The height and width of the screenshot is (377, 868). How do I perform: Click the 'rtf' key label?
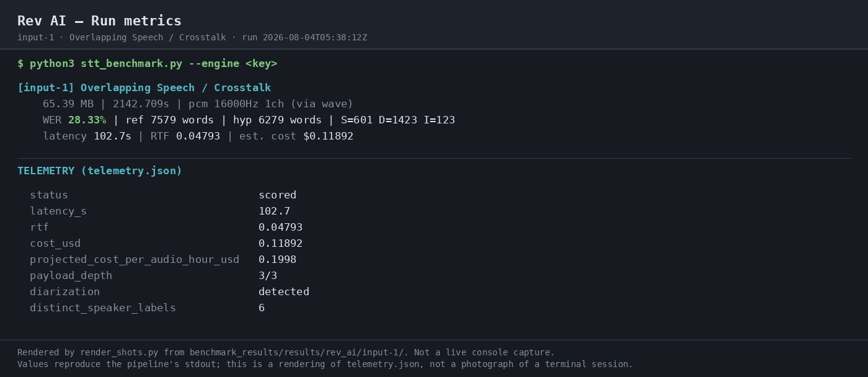pos(39,228)
